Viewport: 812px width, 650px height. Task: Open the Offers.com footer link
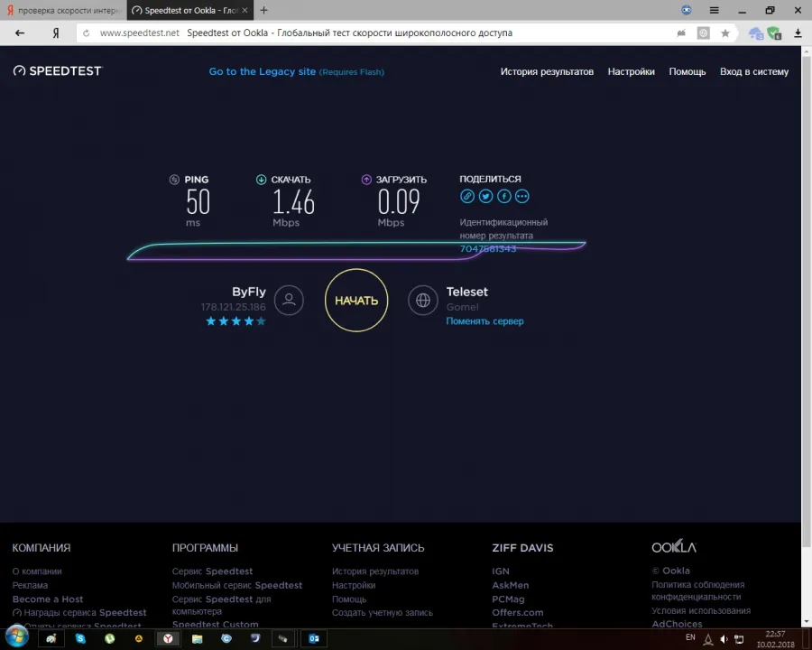point(518,613)
